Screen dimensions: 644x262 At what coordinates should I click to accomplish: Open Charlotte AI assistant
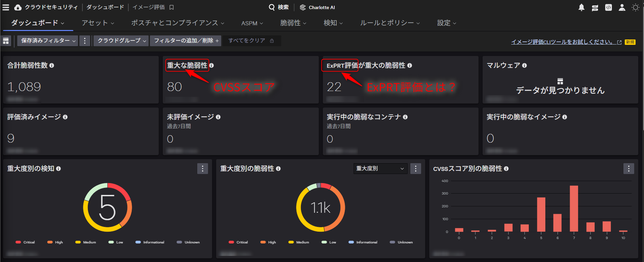[317, 7]
